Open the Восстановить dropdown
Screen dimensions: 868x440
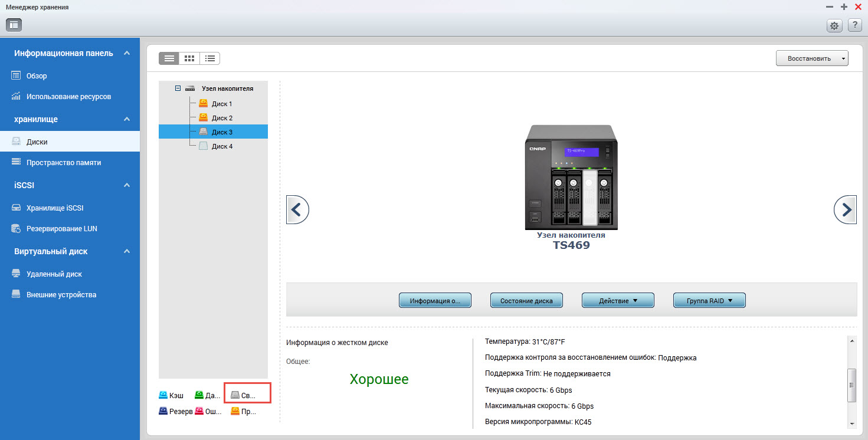pyautogui.click(x=812, y=58)
